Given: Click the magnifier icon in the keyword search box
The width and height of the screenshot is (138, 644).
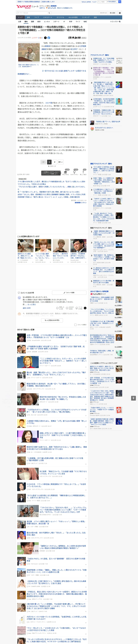Looking at the screenshot, I should coord(49,13).
